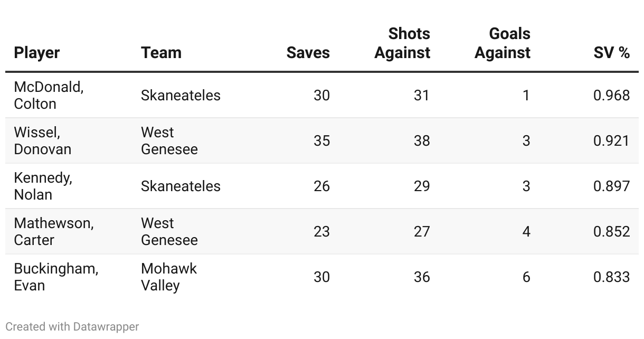Click the Goals Against column header
The height and width of the screenshot is (339, 644).
click(503, 43)
